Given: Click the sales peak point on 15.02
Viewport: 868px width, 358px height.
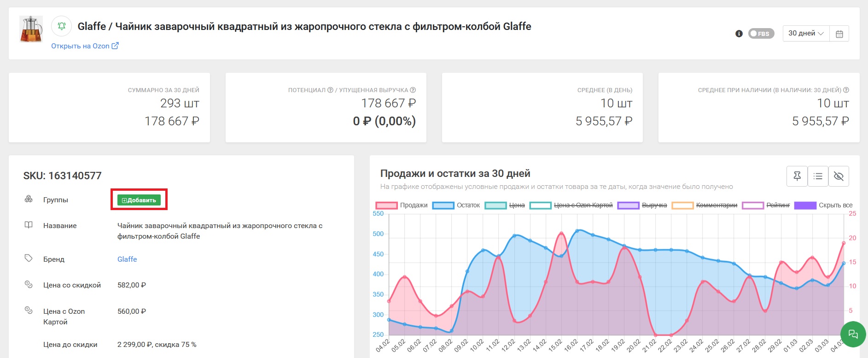Looking at the screenshot, I should click(561, 233).
